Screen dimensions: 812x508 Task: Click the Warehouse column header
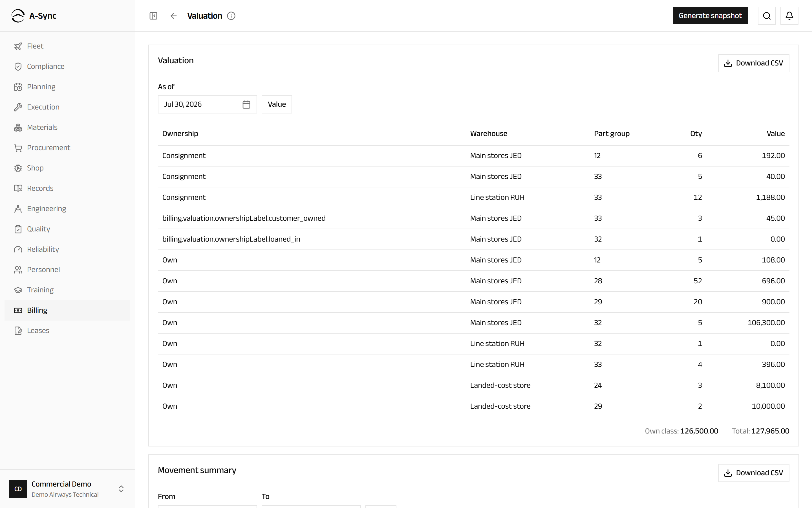[x=489, y=134]
